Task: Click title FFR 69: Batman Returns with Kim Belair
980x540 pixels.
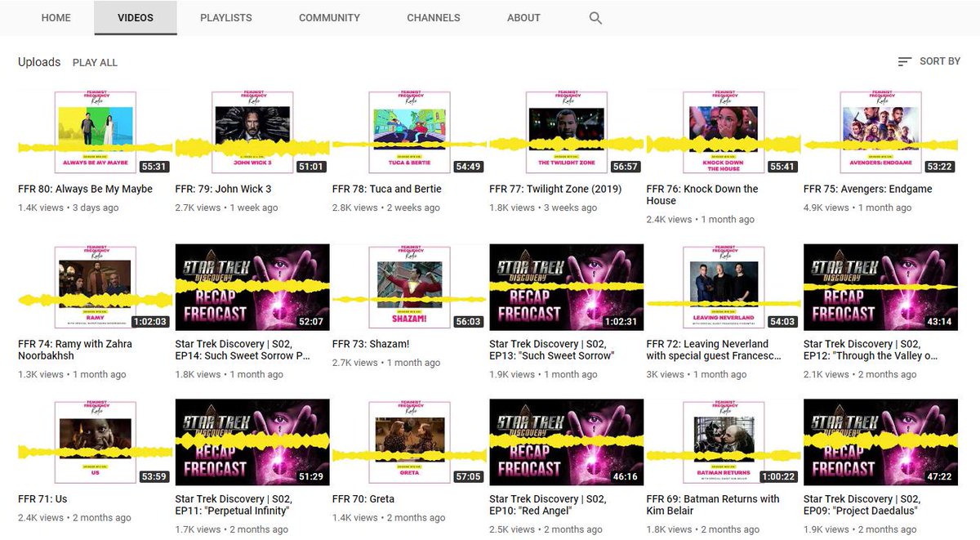Action: click(x=713, y=505)
